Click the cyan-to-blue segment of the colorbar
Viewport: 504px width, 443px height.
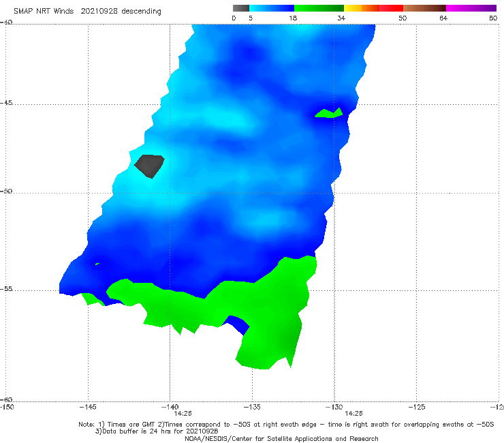click(272, 8)
